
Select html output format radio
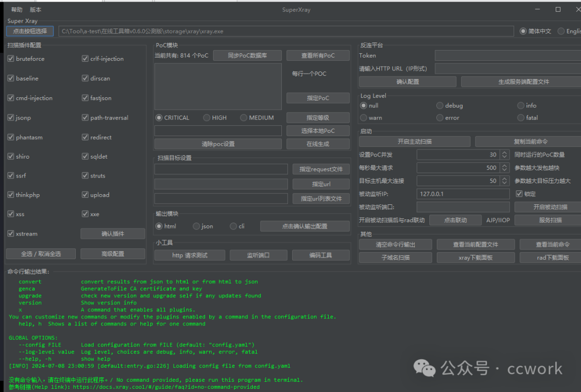click(159, 226)
